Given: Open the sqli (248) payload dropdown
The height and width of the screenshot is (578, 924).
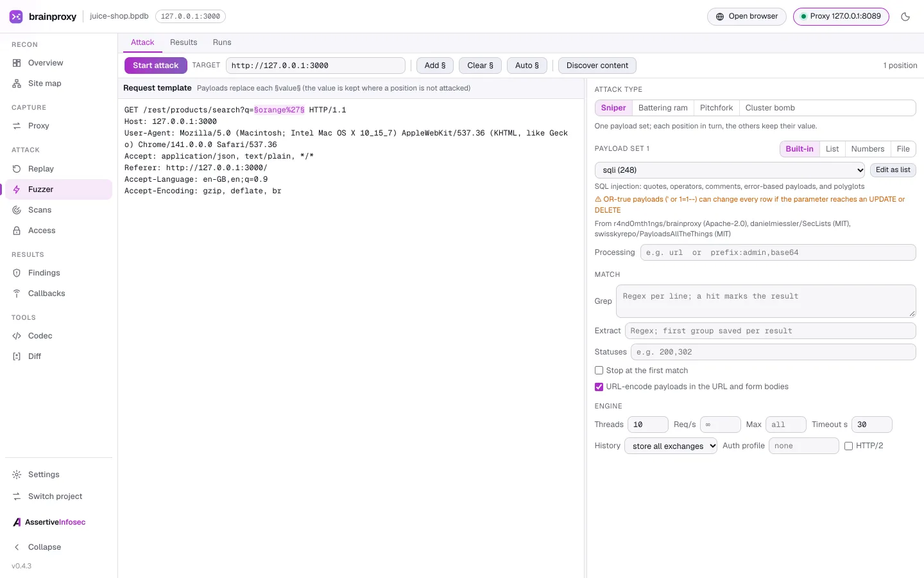Looking at the screenshot, I should pyautogui.click(x=730, y=170).
